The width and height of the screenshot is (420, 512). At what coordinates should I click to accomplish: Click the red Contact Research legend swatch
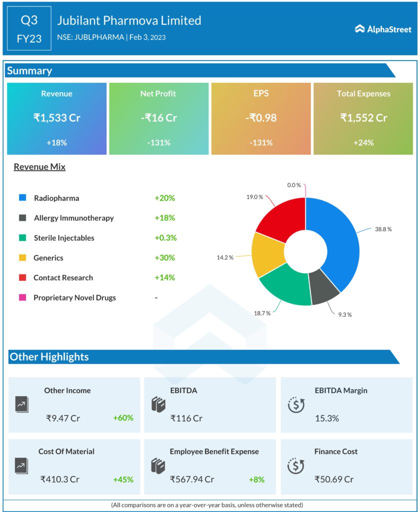click(22, 277)
